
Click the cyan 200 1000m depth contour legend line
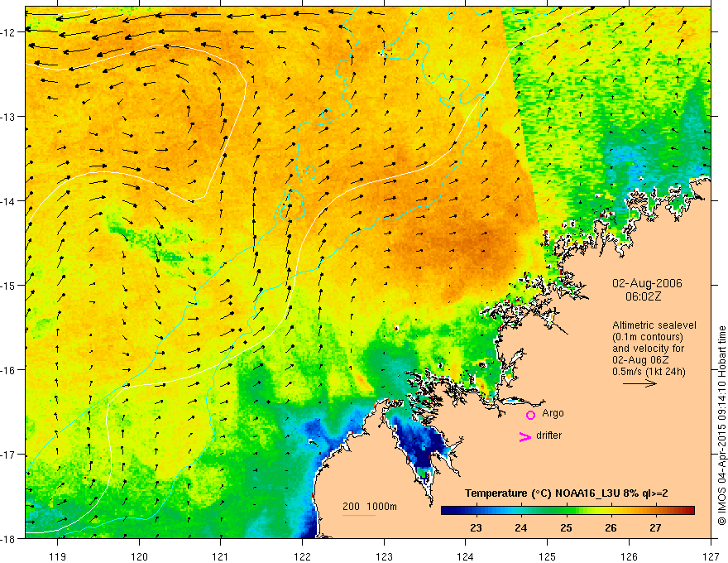coord(359,516)
